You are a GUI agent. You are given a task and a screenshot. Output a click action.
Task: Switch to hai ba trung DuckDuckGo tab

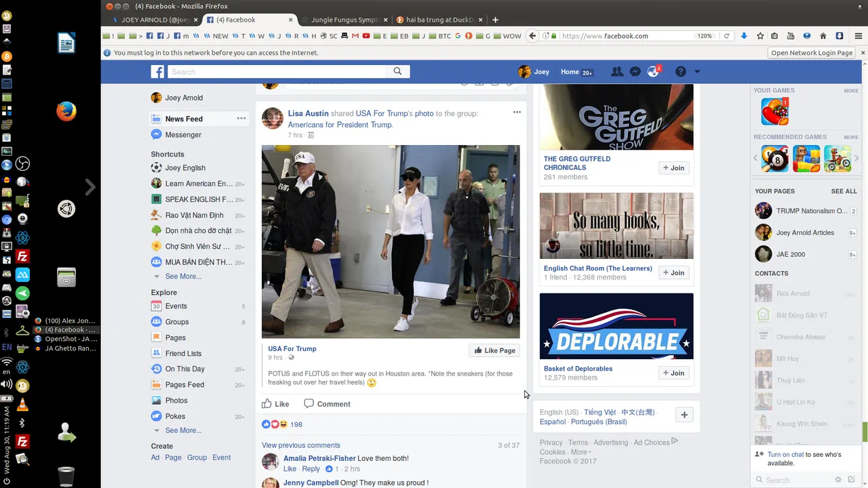point(439,20)
